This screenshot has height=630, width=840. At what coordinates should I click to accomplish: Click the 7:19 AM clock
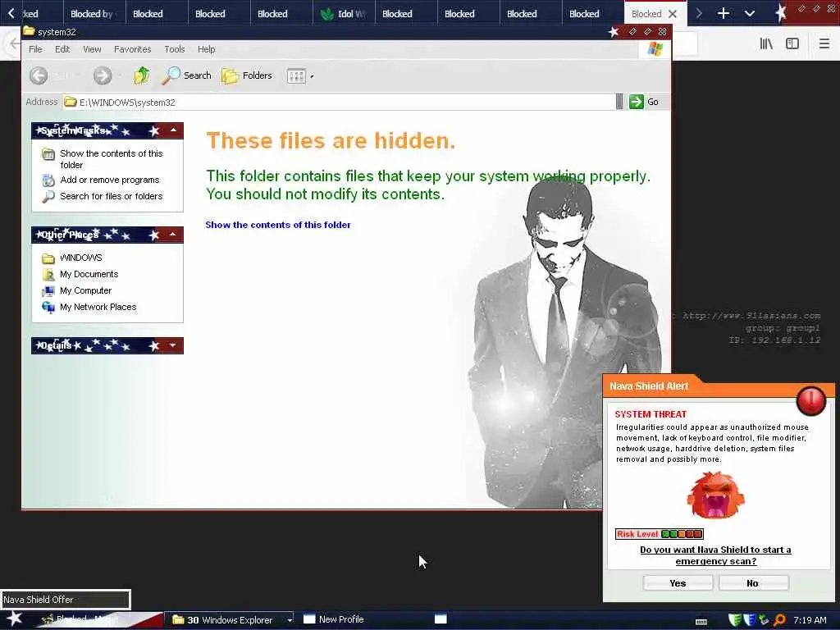[x=810, y=620]
